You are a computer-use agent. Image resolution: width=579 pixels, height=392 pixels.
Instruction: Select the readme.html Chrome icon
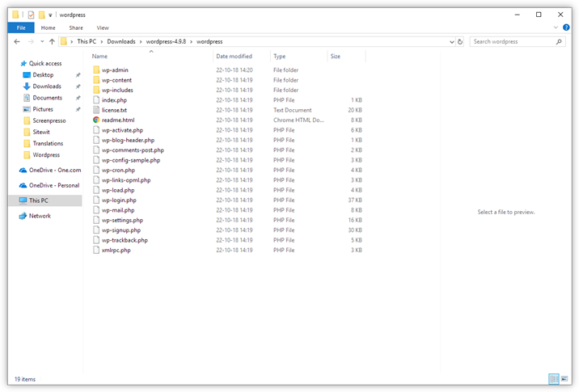(96, 120)
